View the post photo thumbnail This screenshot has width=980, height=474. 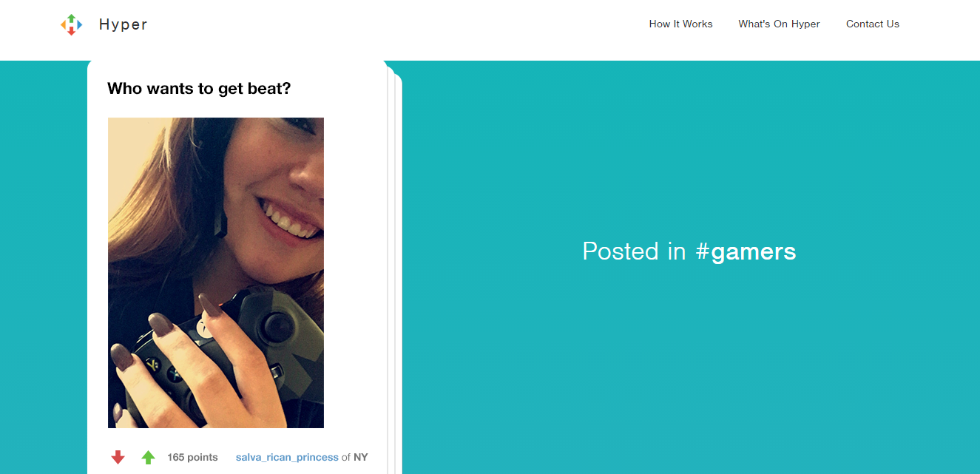216,273
